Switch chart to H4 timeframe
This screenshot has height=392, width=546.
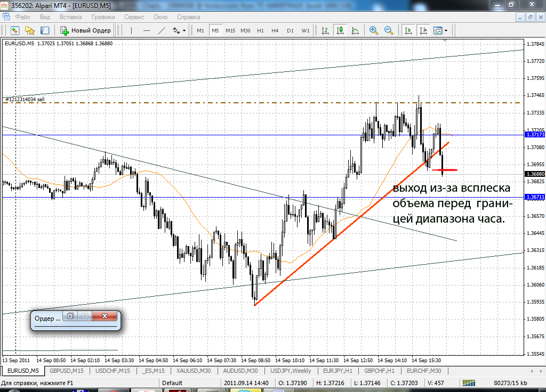click(275, 30)
